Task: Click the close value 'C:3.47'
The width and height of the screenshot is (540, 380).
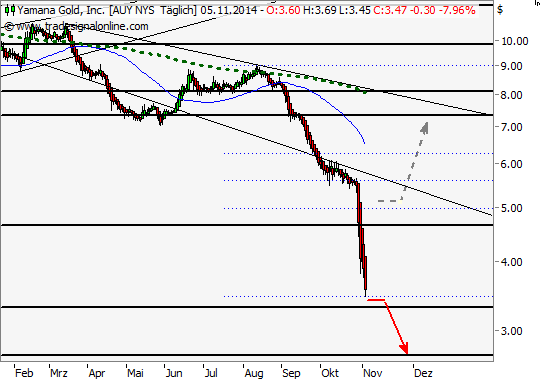Action: pyautogui.click(x=390, y=10)
